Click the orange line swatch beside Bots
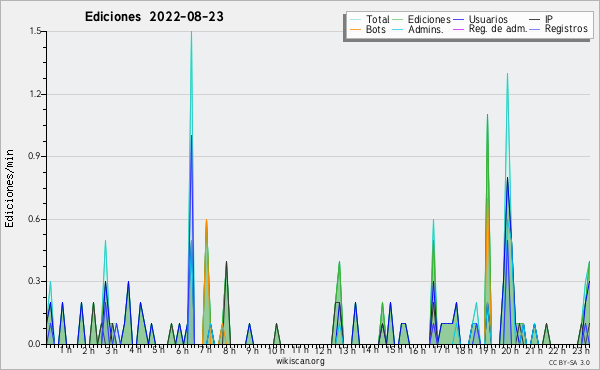 355,29
